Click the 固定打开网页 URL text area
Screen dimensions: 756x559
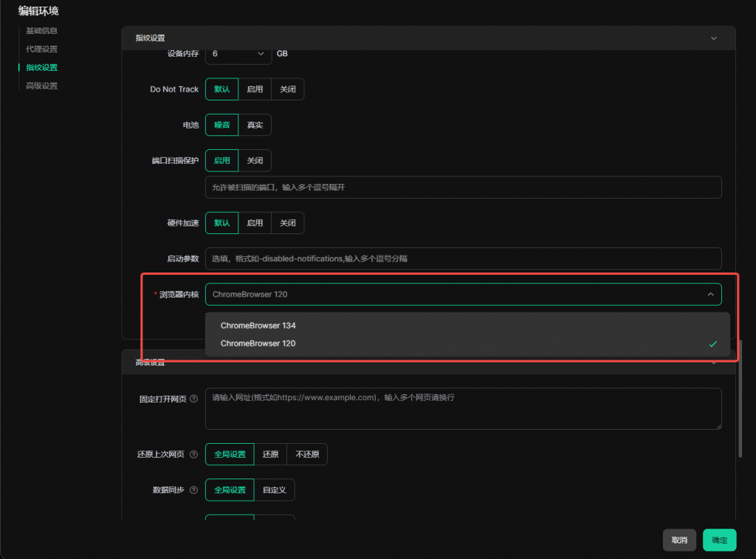pyautogui.click(x=464, y=408)
